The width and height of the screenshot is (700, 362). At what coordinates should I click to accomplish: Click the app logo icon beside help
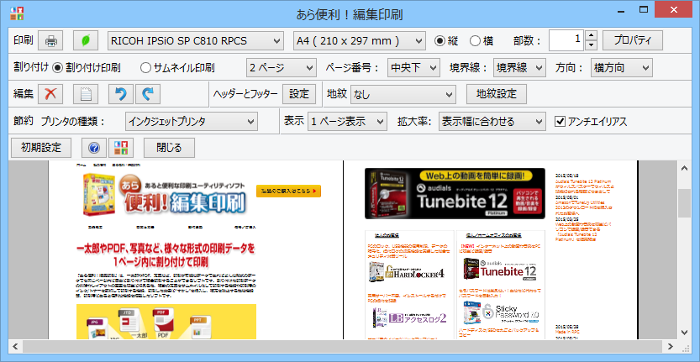tap(121, 148)
